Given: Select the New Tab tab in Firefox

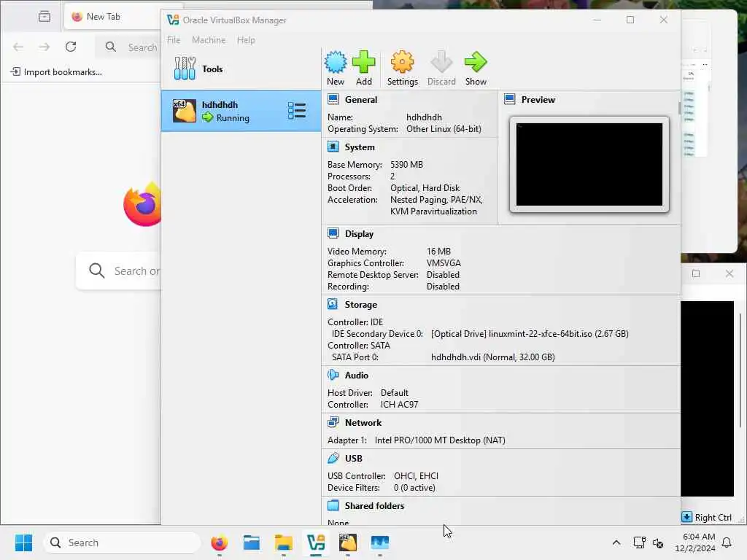Looking at the screenshot, I should point(112,17).
